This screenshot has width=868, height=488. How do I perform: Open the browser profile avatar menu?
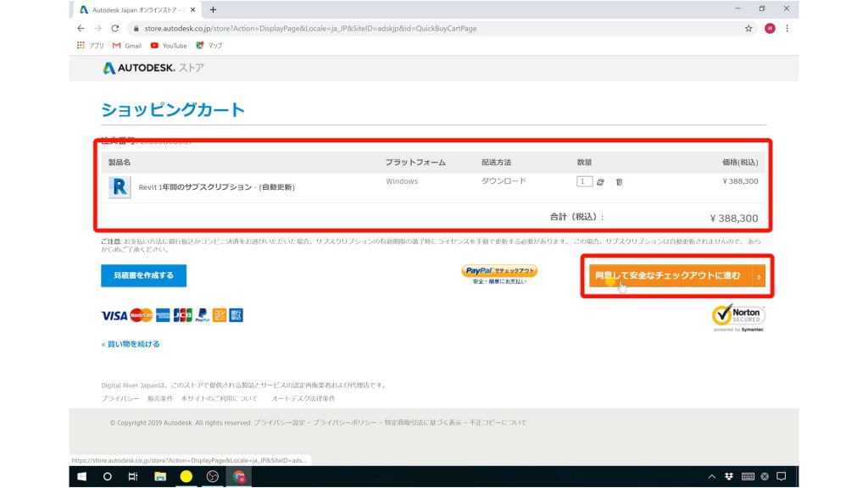click(770, 27)
